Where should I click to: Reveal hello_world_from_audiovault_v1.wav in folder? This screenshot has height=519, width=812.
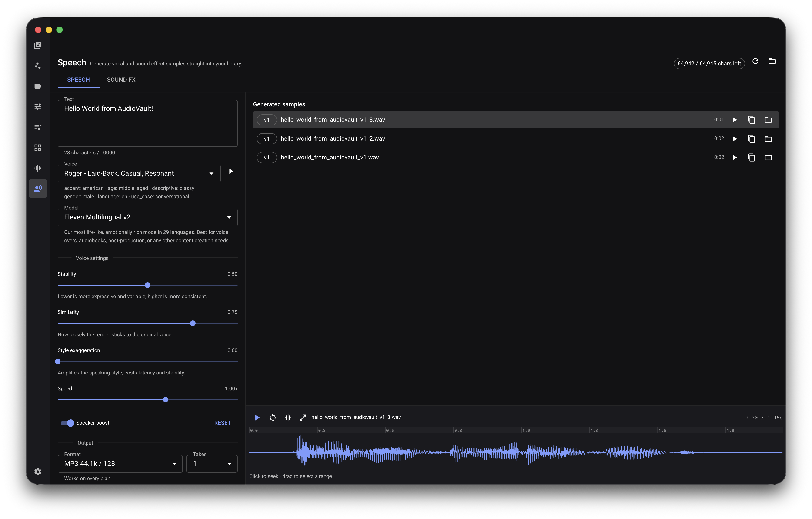pyautogui.click(x=768, y=158)
